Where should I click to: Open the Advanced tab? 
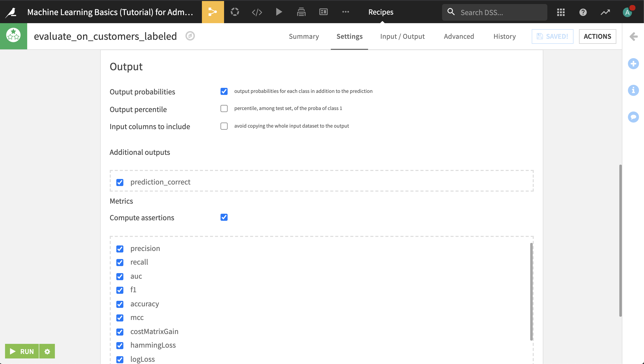(459, 36)
